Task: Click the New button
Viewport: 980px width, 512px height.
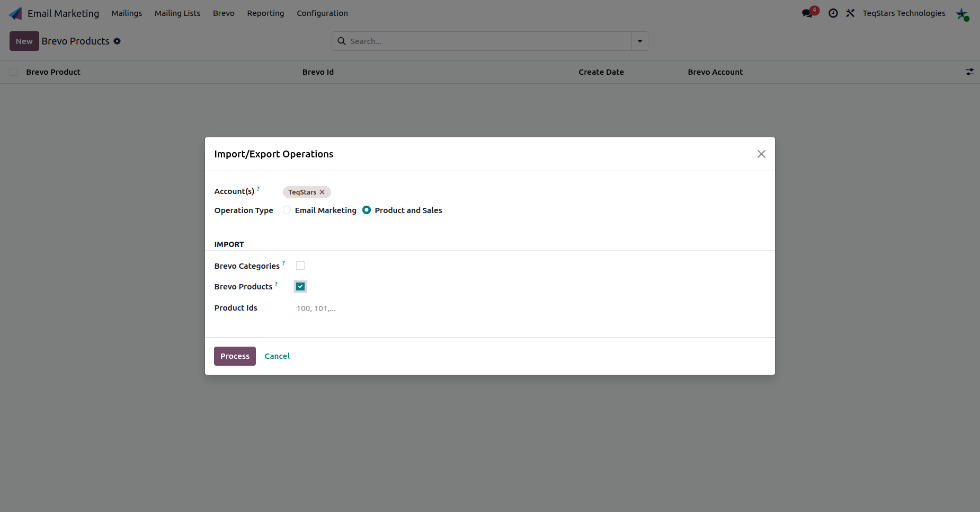Action: pos(24,41)
